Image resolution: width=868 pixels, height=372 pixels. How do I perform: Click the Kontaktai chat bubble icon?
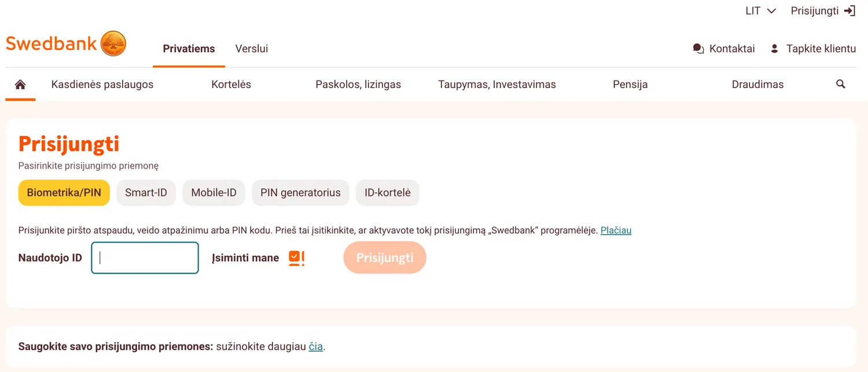click(x=697, y=48)
